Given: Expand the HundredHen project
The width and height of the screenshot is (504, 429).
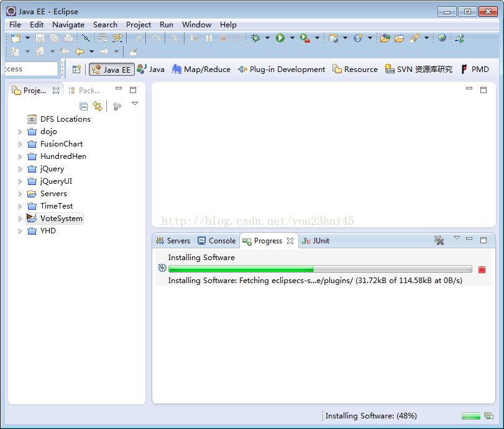Looking at the screenshot, I should click(20, 156).
